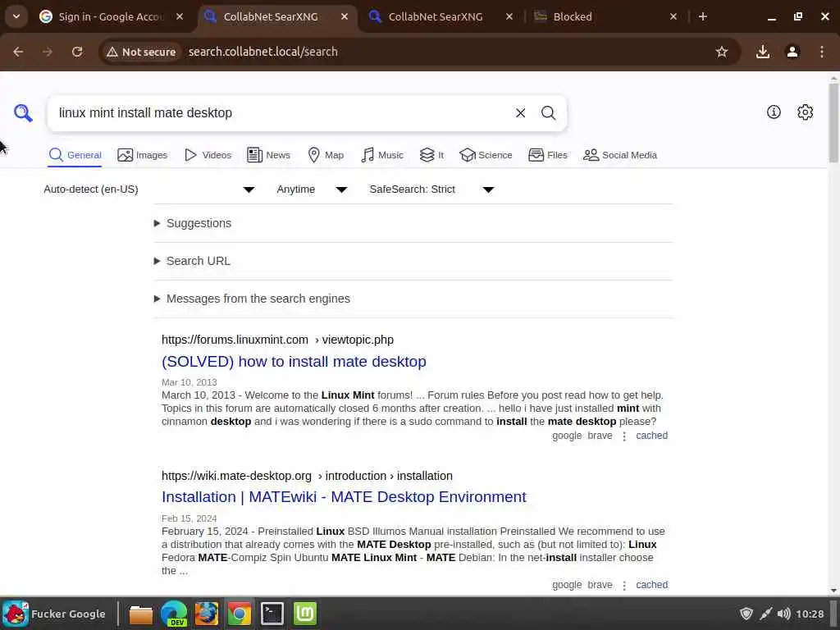The height and width of the screenshot is (630, 840).
Task: Open the Anytime time range dropdown
Action: pyautogui.click(x=313, y=189)
